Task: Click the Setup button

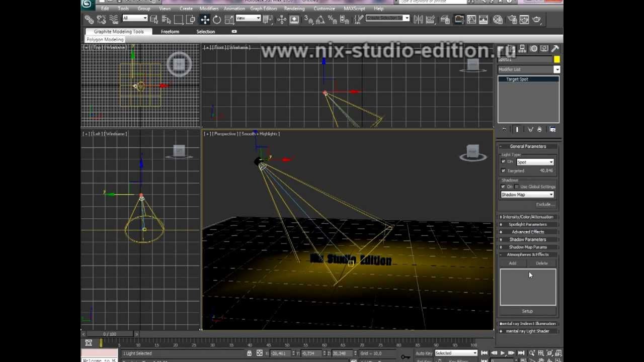Action: (527, 311)
